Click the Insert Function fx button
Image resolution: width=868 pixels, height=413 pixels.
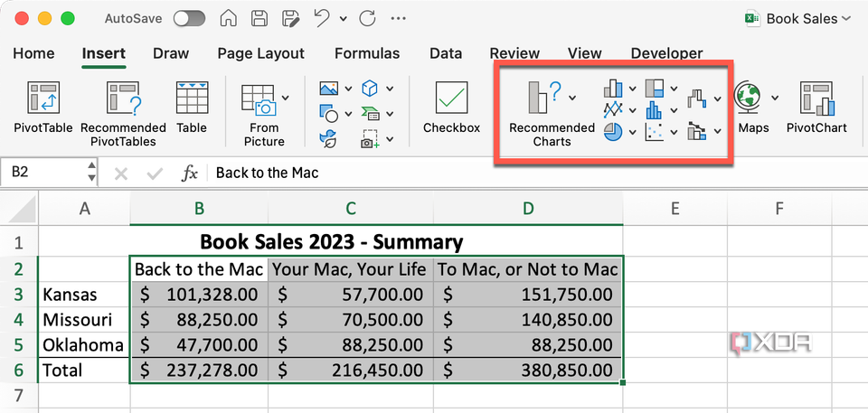tap(190, 174)
